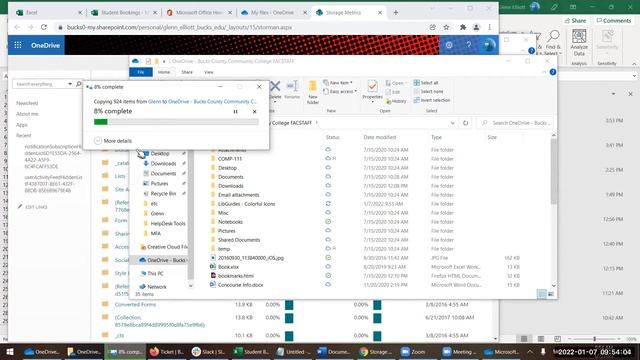Open browser extensions puzzle icon
640x360 pixels.
pyautogui.click(x=462, y=27)
